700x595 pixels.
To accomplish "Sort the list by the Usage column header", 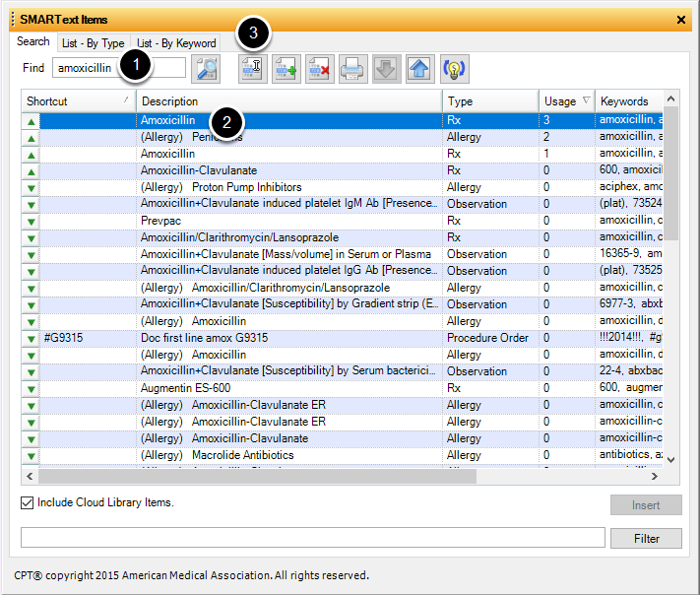I will (x=567, y=101).
